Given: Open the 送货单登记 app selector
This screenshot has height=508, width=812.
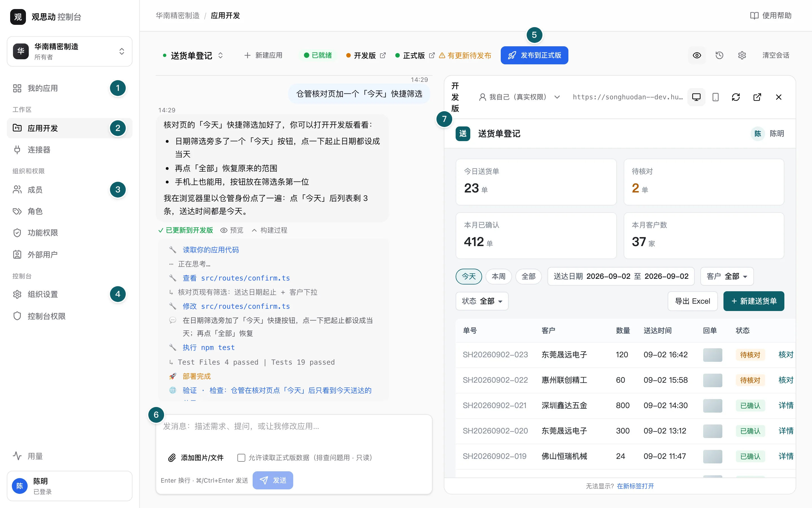Looking at the screenshot, I should (193, 55).
